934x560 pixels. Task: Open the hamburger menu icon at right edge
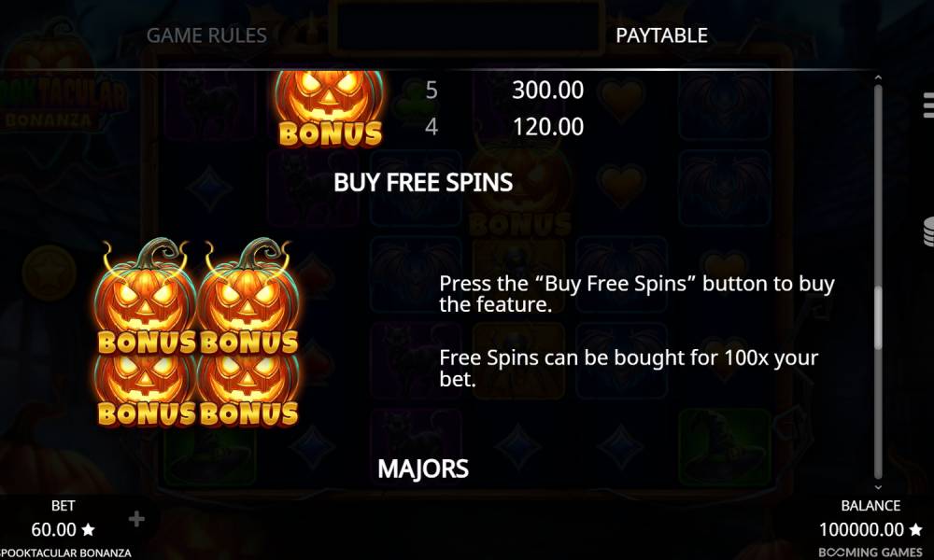point(928,105)
